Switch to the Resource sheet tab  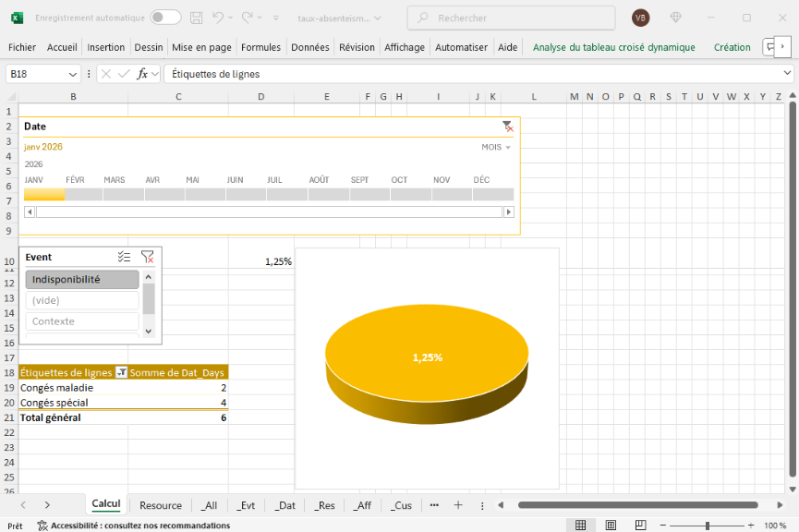[161, 505]
